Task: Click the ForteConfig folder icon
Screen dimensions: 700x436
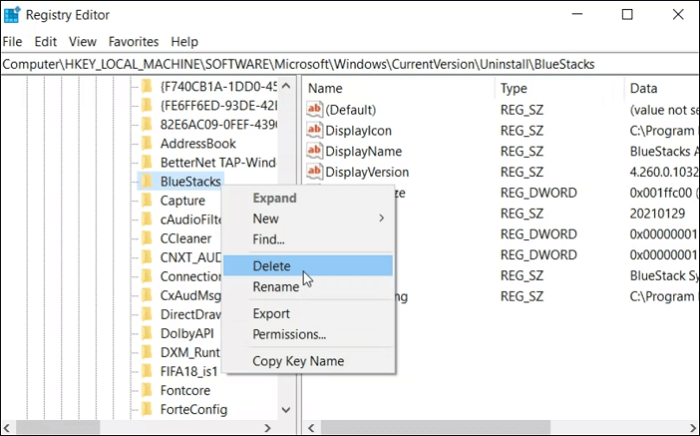Action: point(147,409)
